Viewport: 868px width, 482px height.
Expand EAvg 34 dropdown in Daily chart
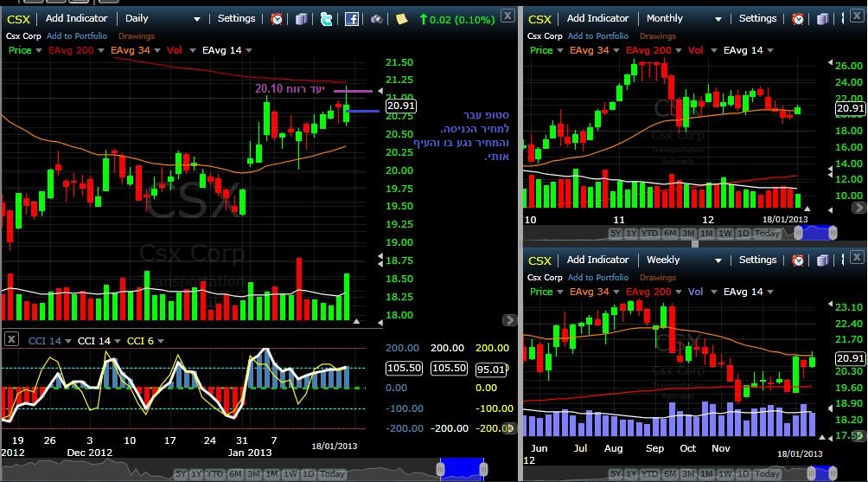[x=157, y=50]
